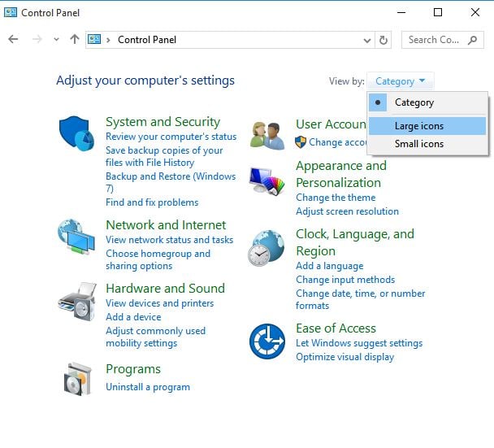Open the Network and Internet globe icon
The image size is (494, 448).
pos(76,237)
